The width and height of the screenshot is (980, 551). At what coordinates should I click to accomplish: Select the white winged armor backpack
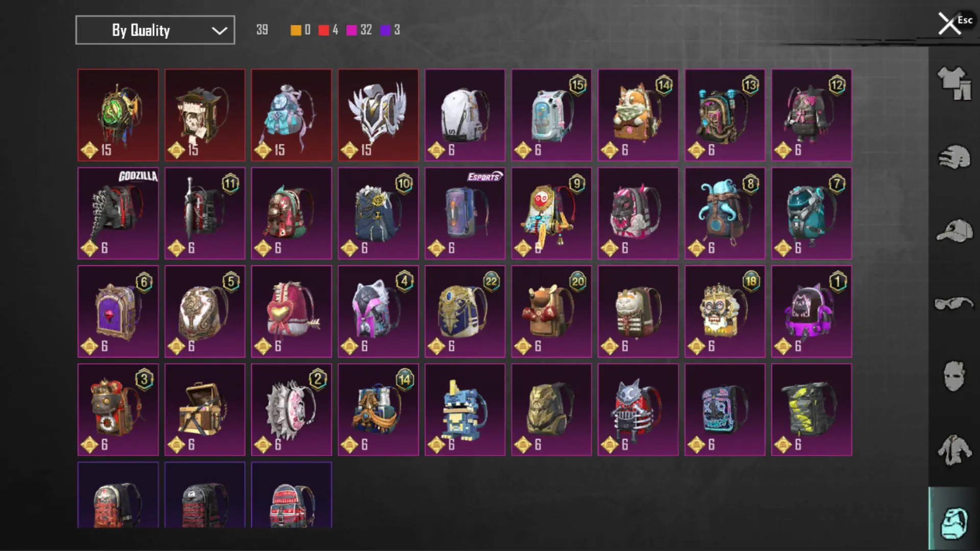coord(378,115)
